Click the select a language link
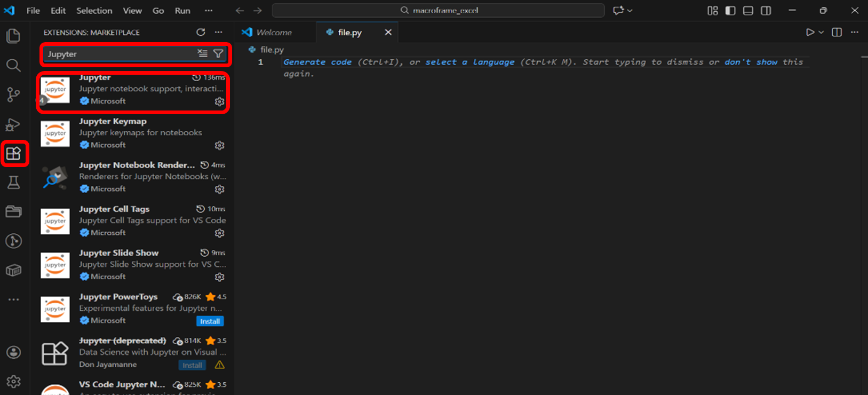The width and height of the screenshot is (868, 395). click(470, 62)
